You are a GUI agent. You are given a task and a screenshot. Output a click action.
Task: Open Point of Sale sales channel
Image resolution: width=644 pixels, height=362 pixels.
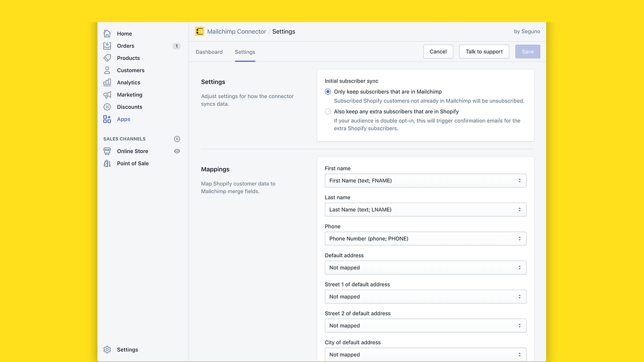pyautogui.click(x=133, y=163)
